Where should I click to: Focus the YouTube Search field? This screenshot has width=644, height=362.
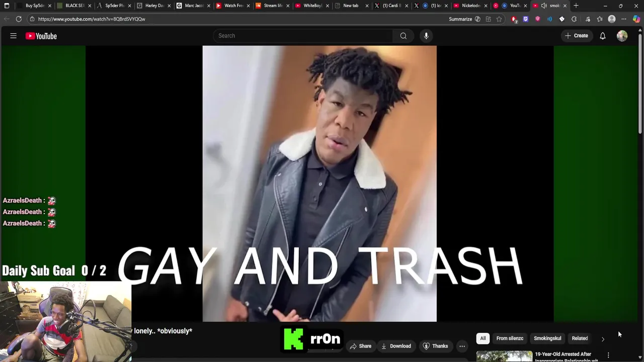click(303, 36)
